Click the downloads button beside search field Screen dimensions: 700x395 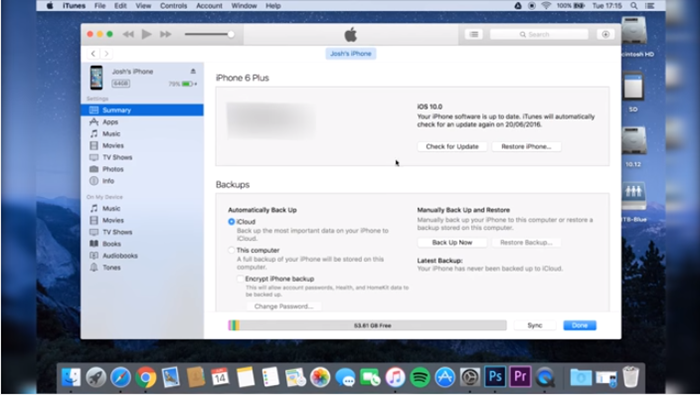(x=605, y=34)
